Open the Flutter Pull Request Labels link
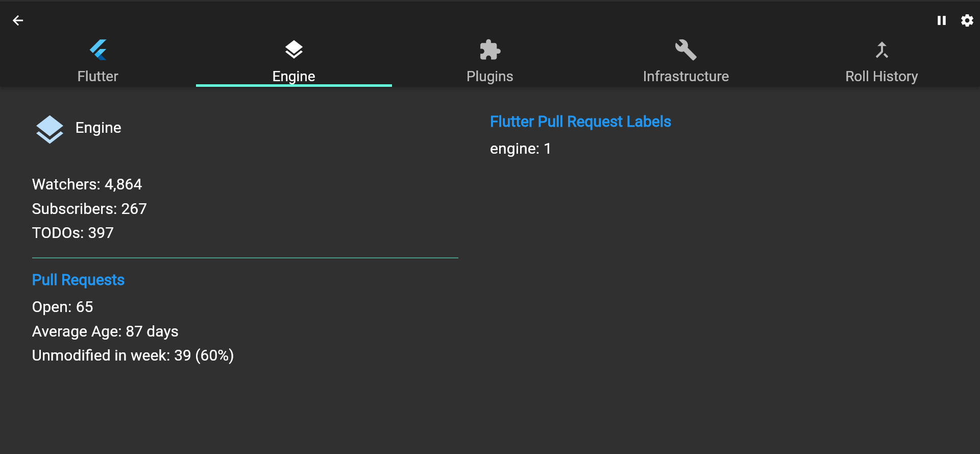Viewport: 980px width, 454px height. coord(580,122)
